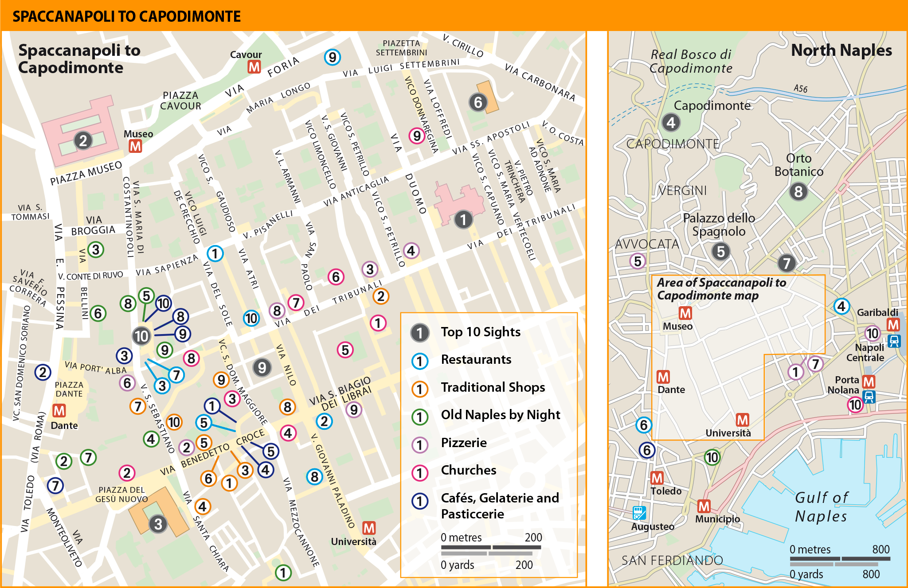Select blue restaurant marker 9 near Piazzetta Settembrini
The height and width of the screenshot is (588, 908).
coord(332,57)
